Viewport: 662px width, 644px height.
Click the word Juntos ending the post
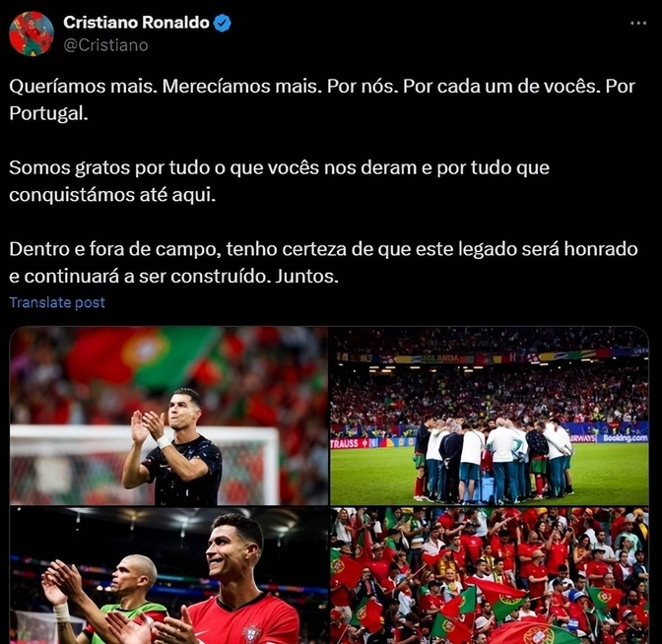[x=307, y=277]
